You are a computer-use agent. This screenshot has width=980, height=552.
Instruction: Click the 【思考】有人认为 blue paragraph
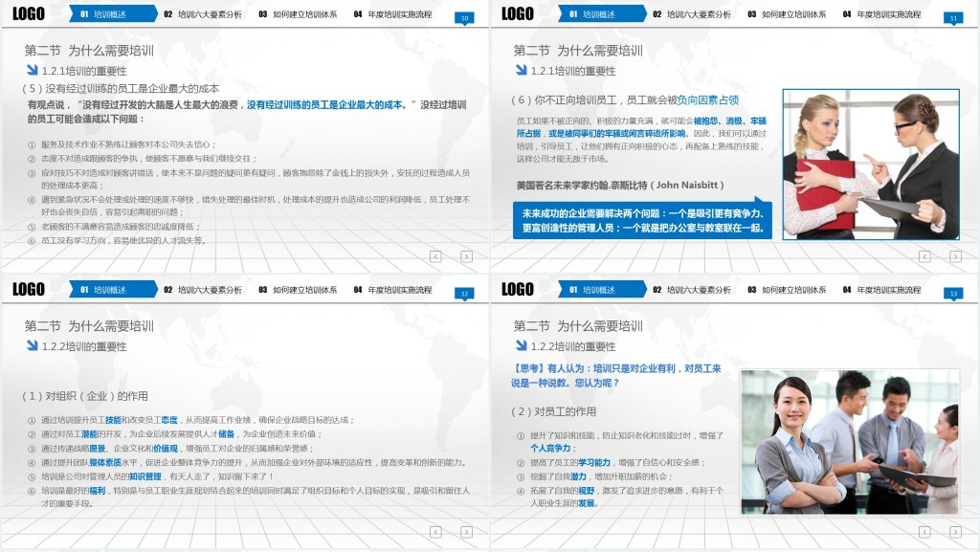[x=616, y=375]
